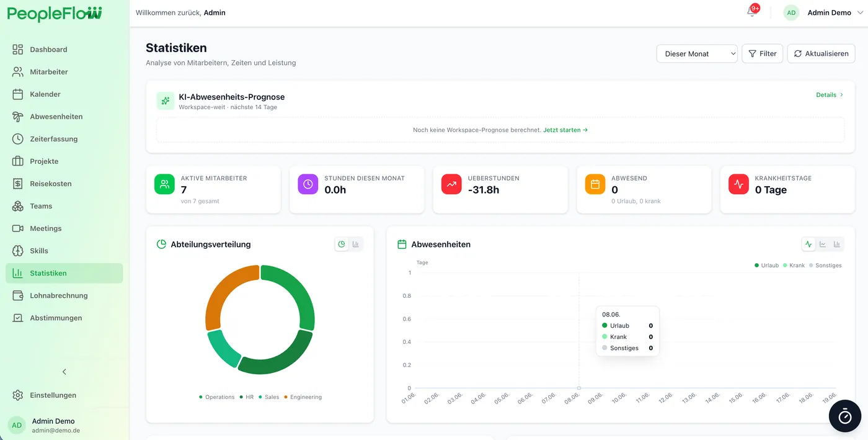Open notifications bell with 9+ badge
This screenshot has height=440, width=868.
(x=751, y=12)
